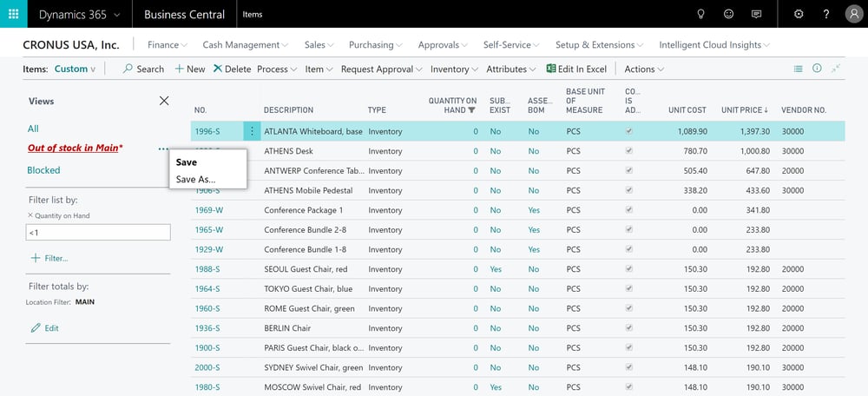Image resolution: width=868 pixels, height=396 pixels.
Task: Open the Item toolbar menu
Action: click(x=319, y=69)
